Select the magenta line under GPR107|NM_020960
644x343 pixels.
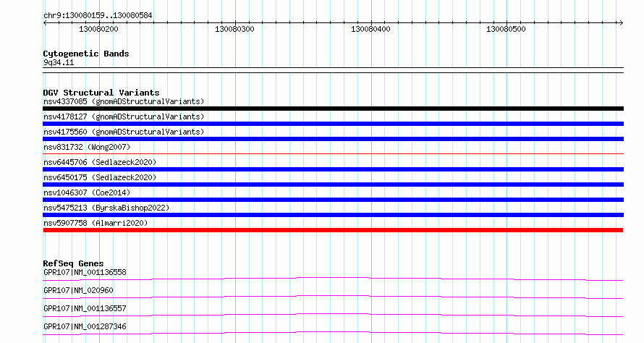pos(333,297)
